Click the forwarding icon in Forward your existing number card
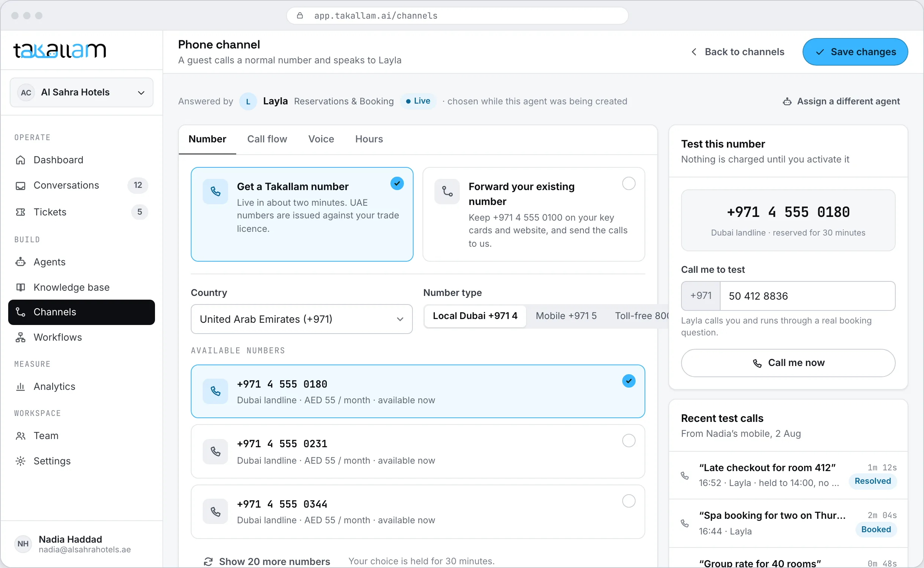Image resolution: width=924 pixels, height=568 pixels. (x=447, y=192)
